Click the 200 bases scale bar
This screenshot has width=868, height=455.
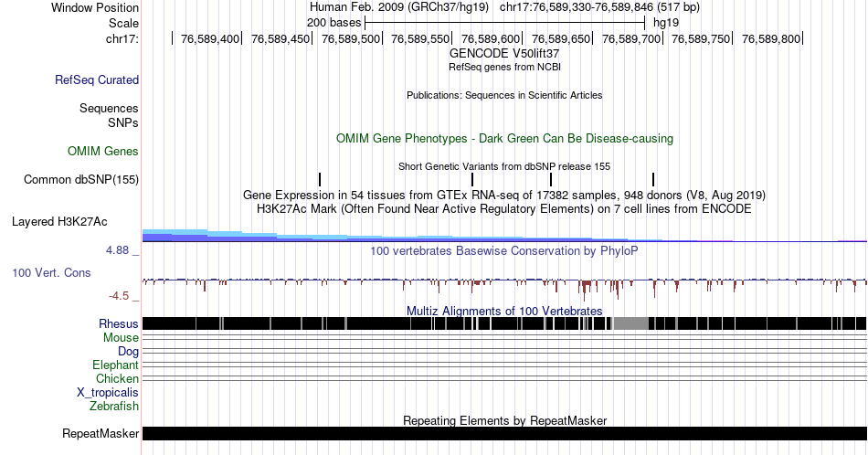[x=505, y=23]
